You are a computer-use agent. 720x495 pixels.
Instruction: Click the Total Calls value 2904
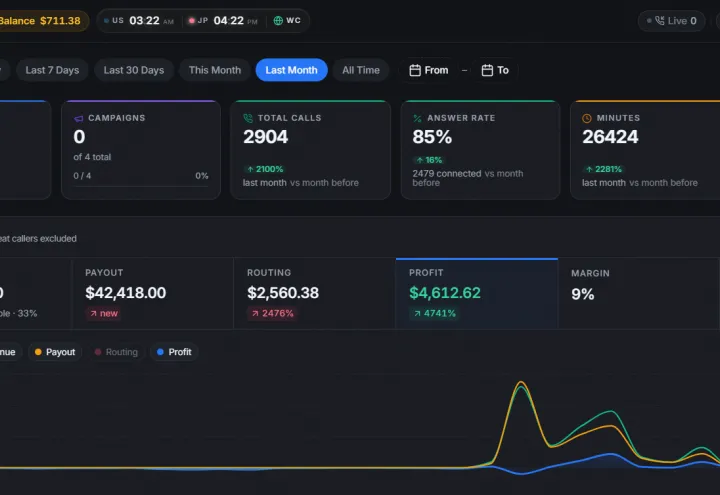point(265,137)
